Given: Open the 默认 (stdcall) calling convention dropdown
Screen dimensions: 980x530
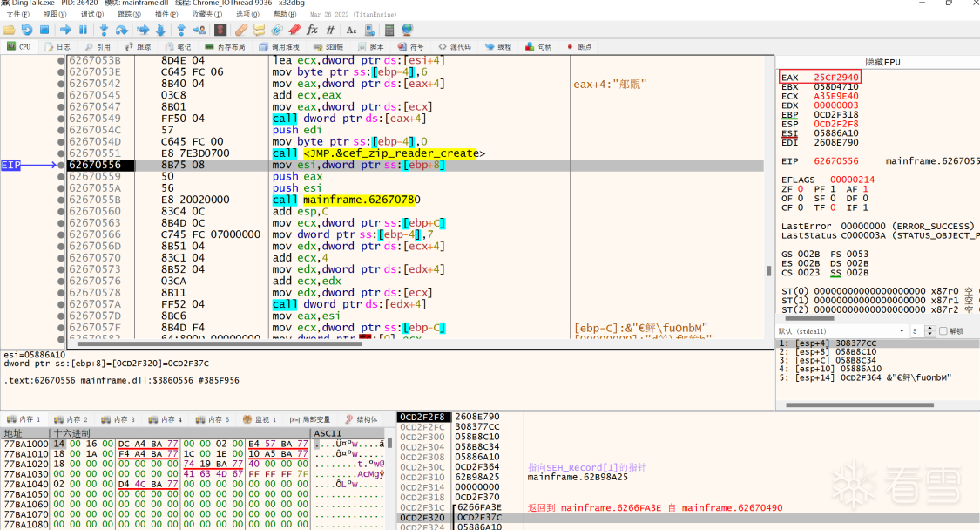Looking at the screenshot, I should [x=840, y=331].
